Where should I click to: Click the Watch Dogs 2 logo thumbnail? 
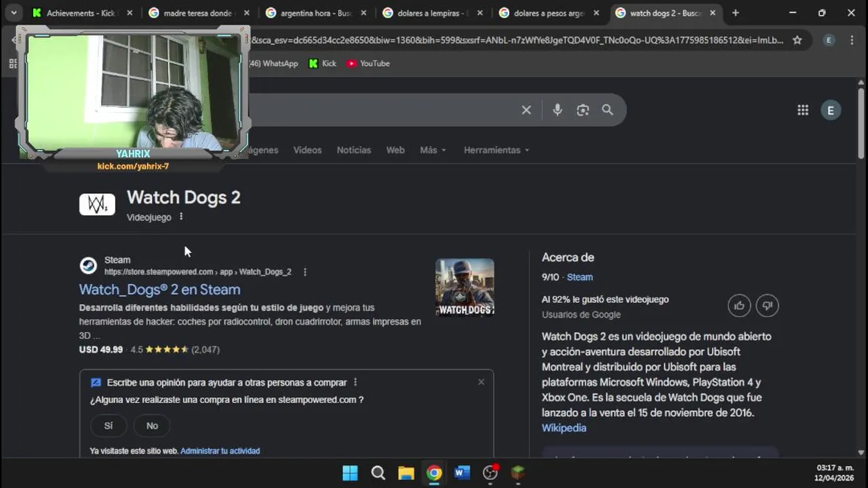point(97,204)
